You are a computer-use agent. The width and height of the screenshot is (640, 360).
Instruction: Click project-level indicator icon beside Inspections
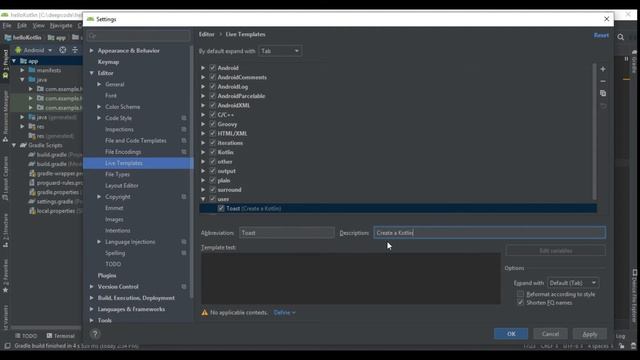[184, 129]
